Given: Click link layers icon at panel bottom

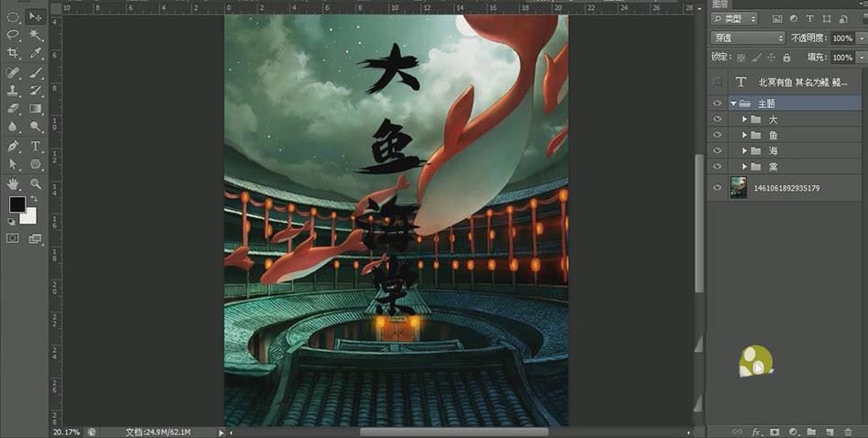Looking at the screenshot, I should [737, 432].
